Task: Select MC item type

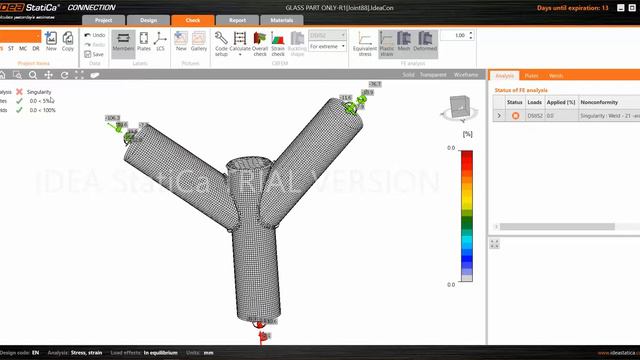Action: 23,48
